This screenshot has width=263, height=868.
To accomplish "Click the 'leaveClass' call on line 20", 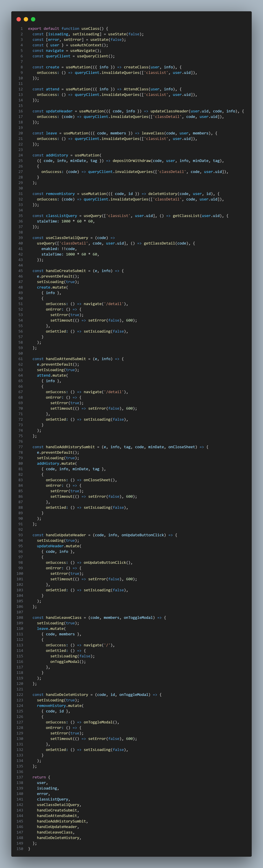I will coord(153,133).
